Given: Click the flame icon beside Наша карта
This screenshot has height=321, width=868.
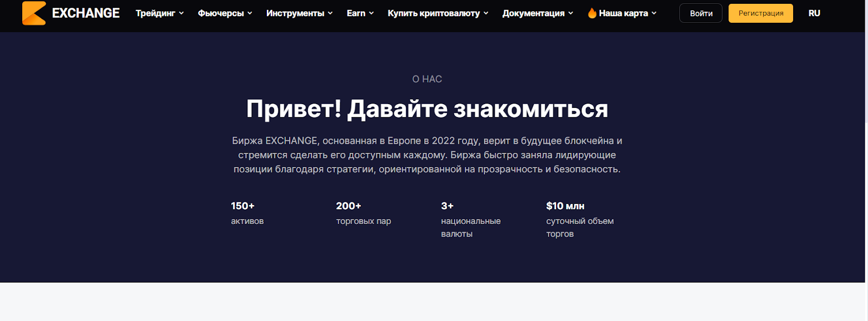Looking at the screenshot, I should click(592, 13).
